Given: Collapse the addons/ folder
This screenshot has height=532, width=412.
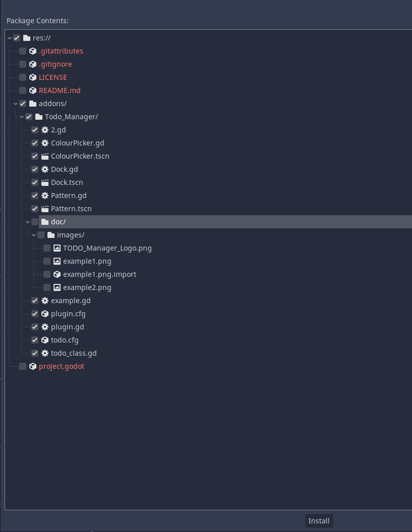Looking at the screenshot, I should coord(16,104).
